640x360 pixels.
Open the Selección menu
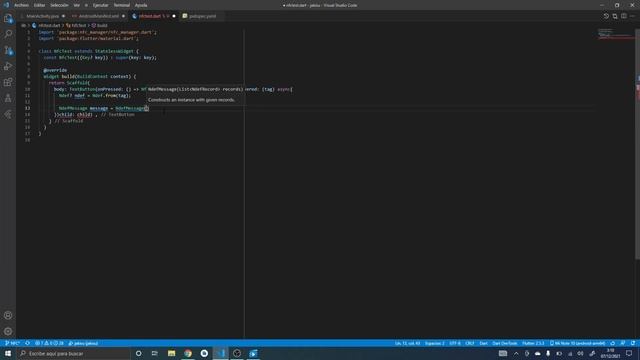click(59, 5)
